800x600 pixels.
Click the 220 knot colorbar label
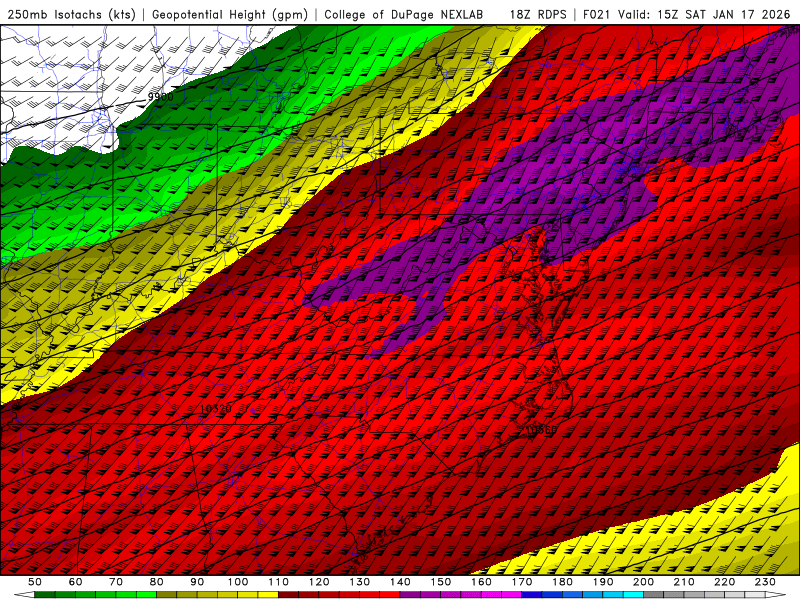tap(724, 582)
